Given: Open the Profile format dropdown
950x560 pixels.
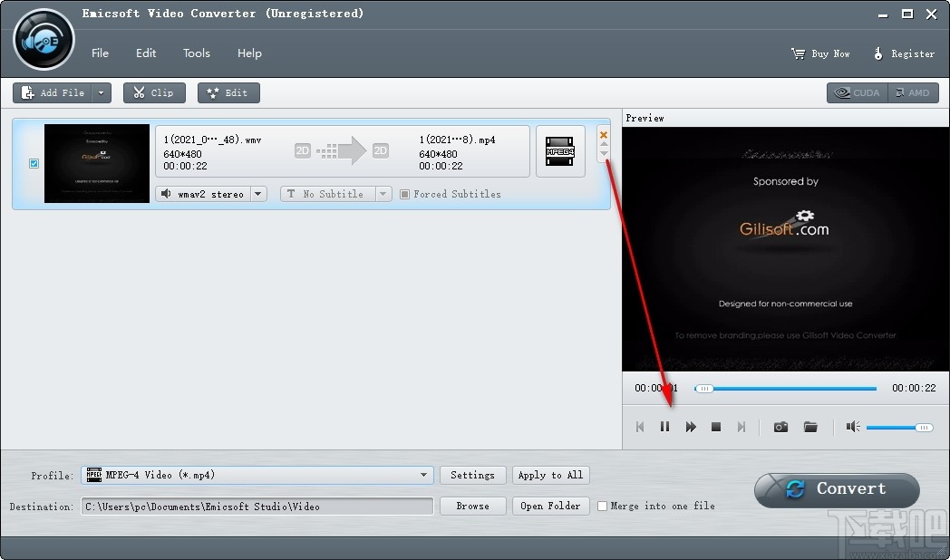Looking at the screenshot, I should tap(422, 475).
